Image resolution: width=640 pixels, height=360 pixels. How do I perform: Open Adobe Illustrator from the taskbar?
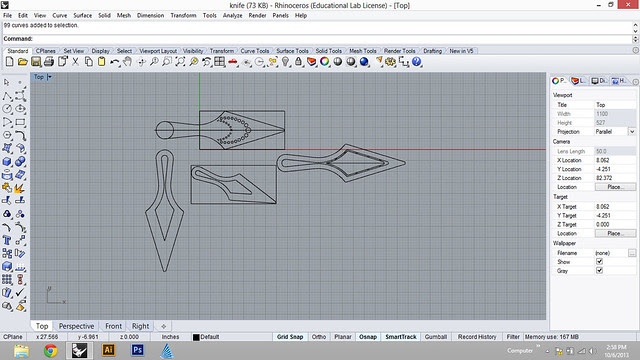[109, 350]
